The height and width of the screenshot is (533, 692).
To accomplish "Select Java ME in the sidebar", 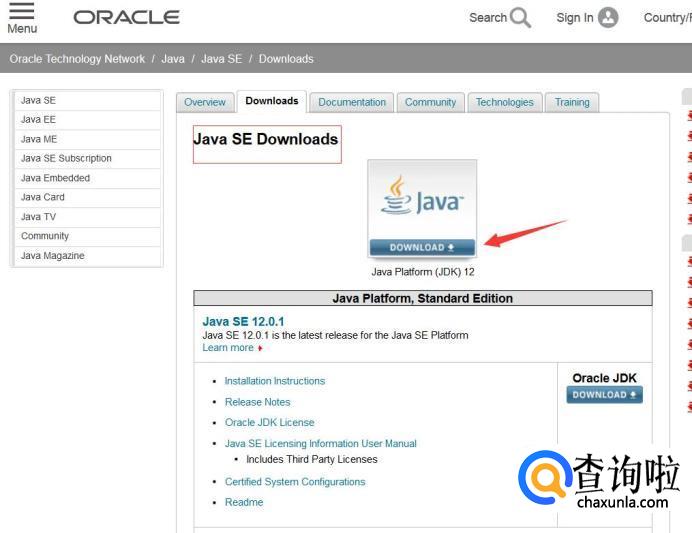I will click(87, 139).
